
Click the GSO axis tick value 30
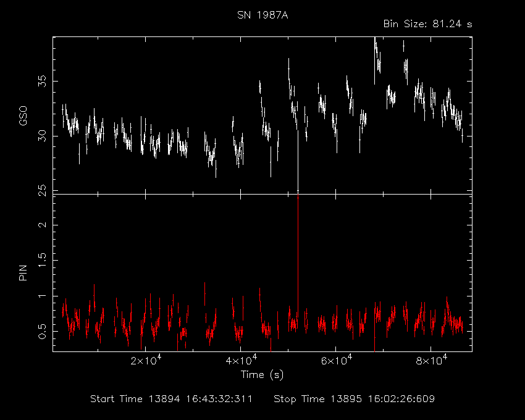(42, 136)
